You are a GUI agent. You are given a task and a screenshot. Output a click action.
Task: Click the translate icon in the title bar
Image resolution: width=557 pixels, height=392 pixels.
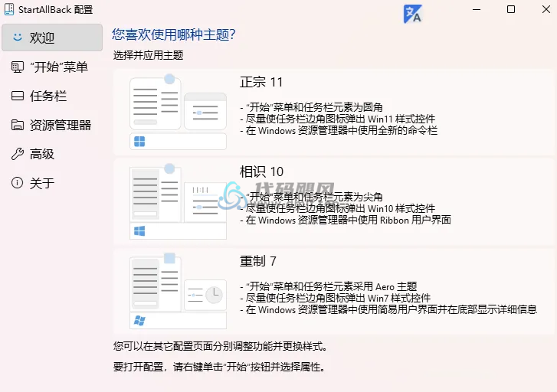[412, 14]
